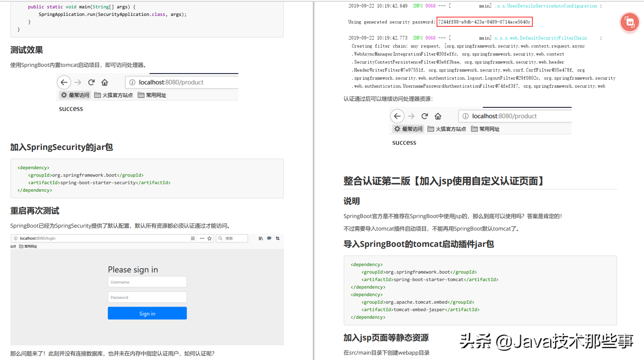Click tomcat-embed-jasper artifactId line
644x360 pixels.
tap(421, 309)
